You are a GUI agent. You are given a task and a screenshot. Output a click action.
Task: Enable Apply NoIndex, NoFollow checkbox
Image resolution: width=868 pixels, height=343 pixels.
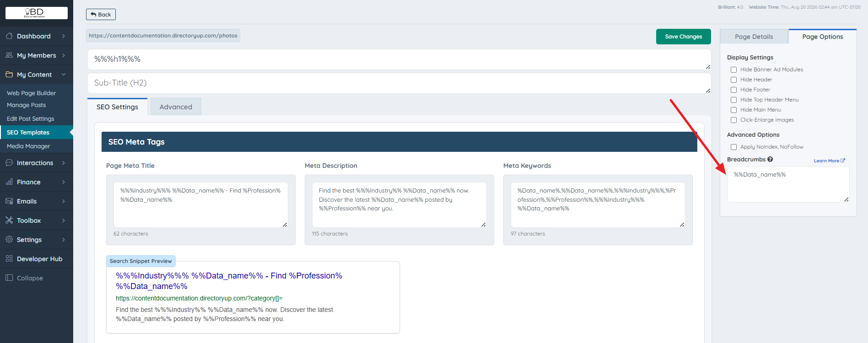coord(733,147)
